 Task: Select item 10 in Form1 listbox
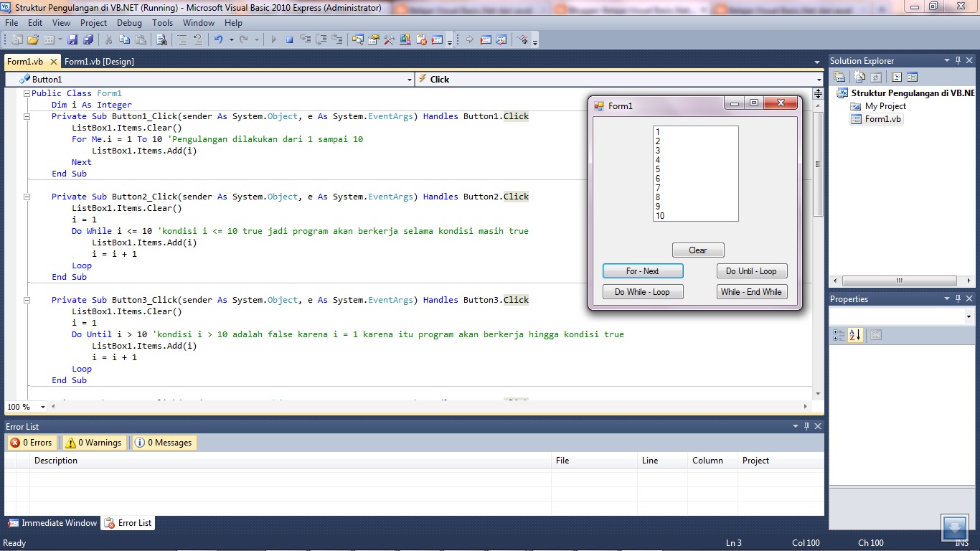(x=695, y=216)
